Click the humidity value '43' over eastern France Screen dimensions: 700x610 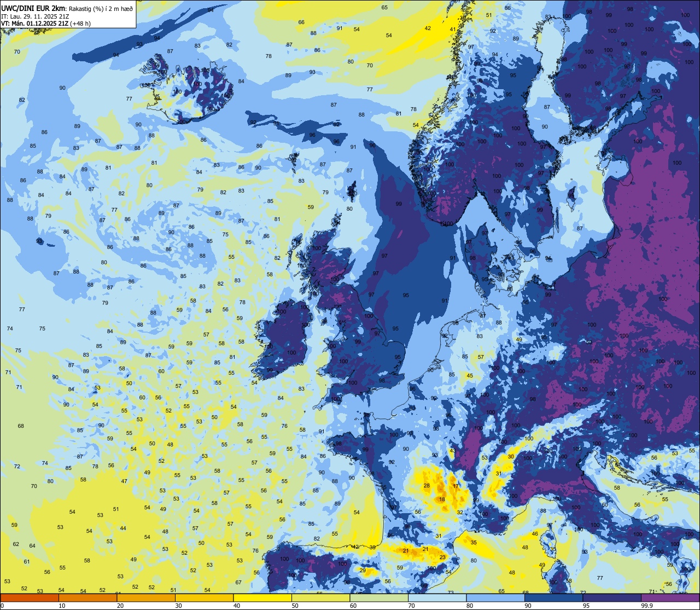[452, 451]
